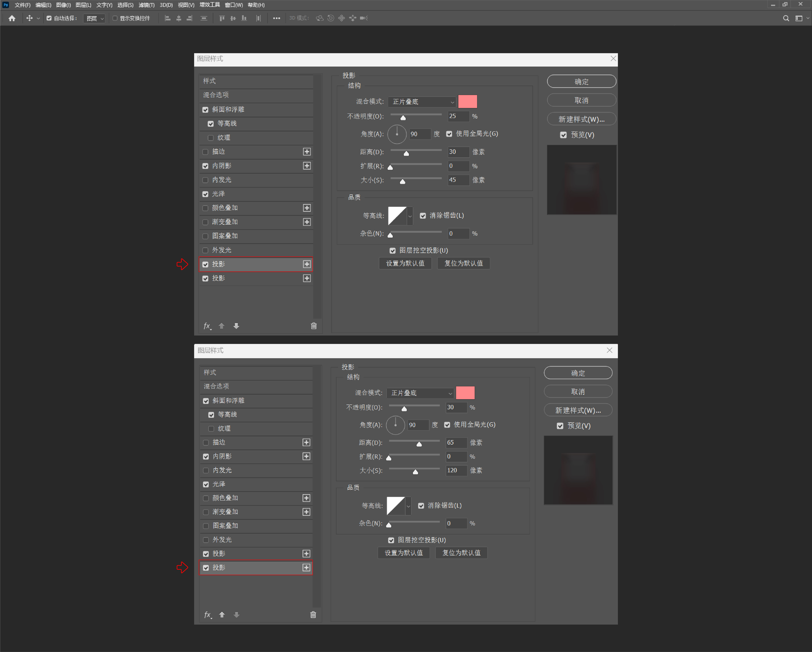Image resolution: width=812 pixels, height=652 pixels.
Task: Click 取消 in the lower dialog
Action: [578, 392]
